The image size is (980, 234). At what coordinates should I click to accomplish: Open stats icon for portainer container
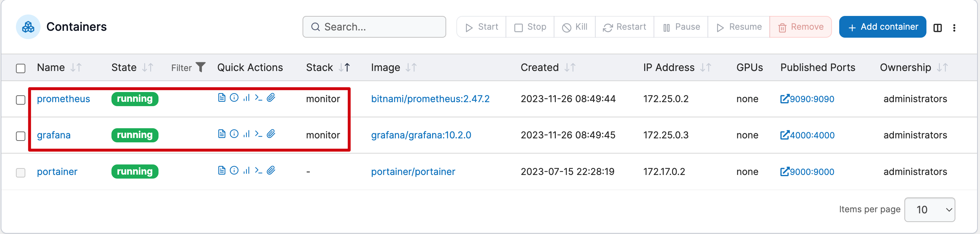(246, 171)
